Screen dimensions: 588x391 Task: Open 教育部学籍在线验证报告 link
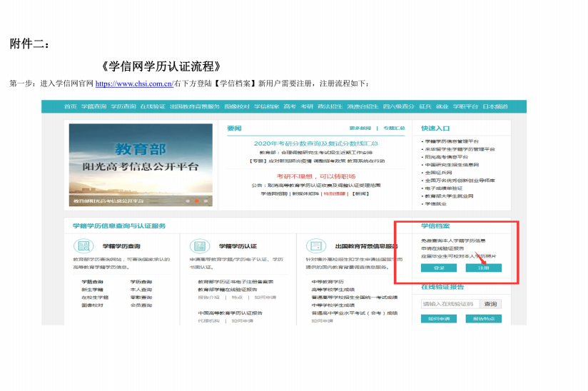tap(228, 290)
